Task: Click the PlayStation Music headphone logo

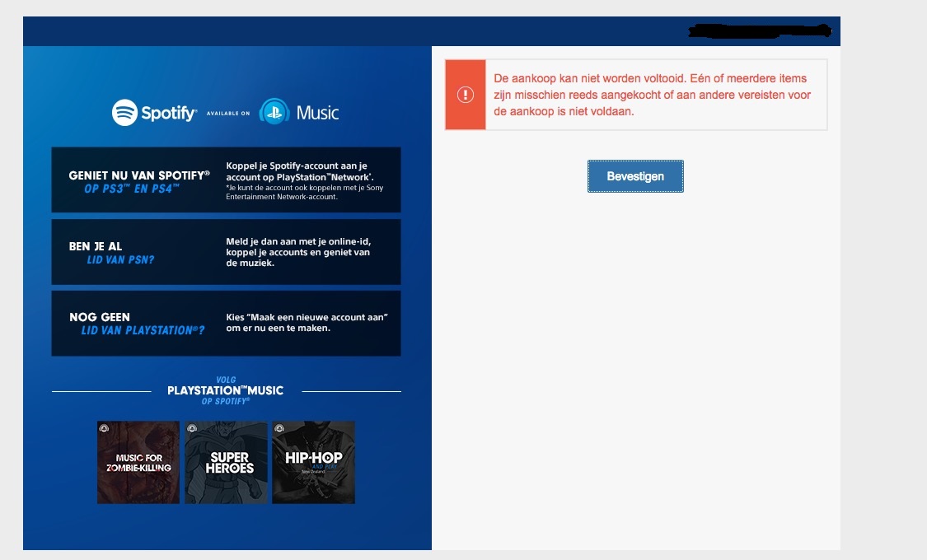Action: 274,112
